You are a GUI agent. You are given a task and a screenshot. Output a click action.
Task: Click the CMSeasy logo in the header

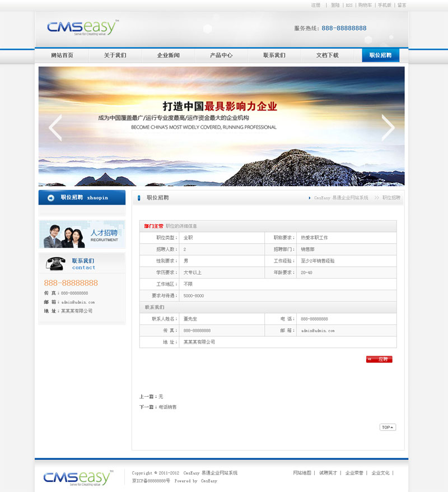click(x=82, y=27)
